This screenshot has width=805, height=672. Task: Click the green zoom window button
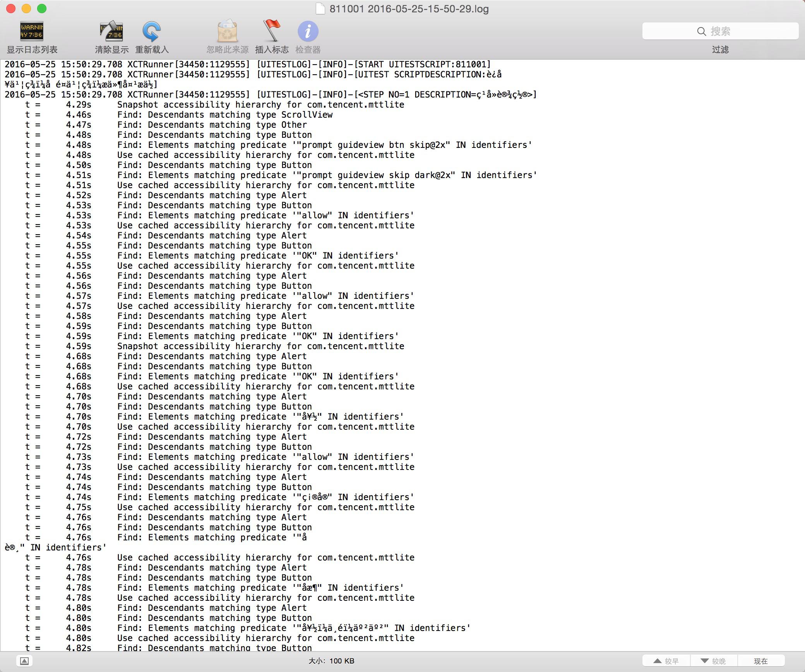(x=42, y=9)
